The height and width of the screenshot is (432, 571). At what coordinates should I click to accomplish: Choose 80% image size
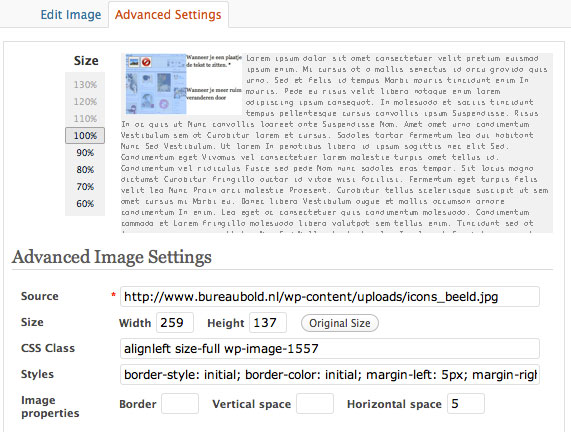[x=85, y=170]
